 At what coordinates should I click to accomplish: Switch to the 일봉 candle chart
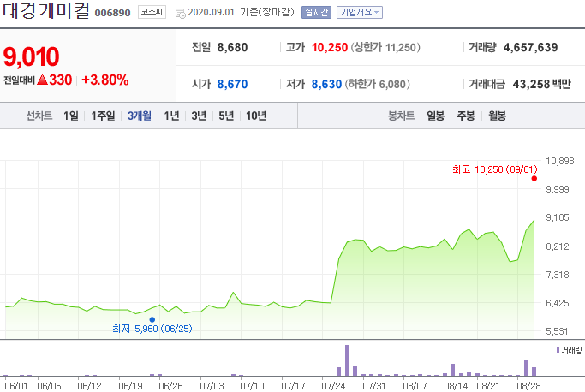(435, 116)
